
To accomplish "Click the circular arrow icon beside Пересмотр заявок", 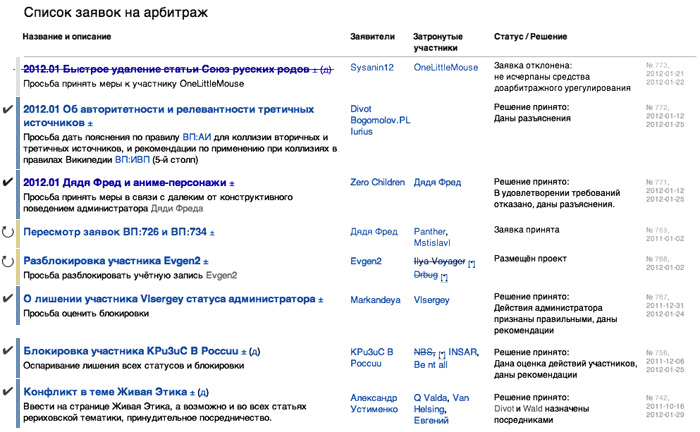I will [9, 232].
